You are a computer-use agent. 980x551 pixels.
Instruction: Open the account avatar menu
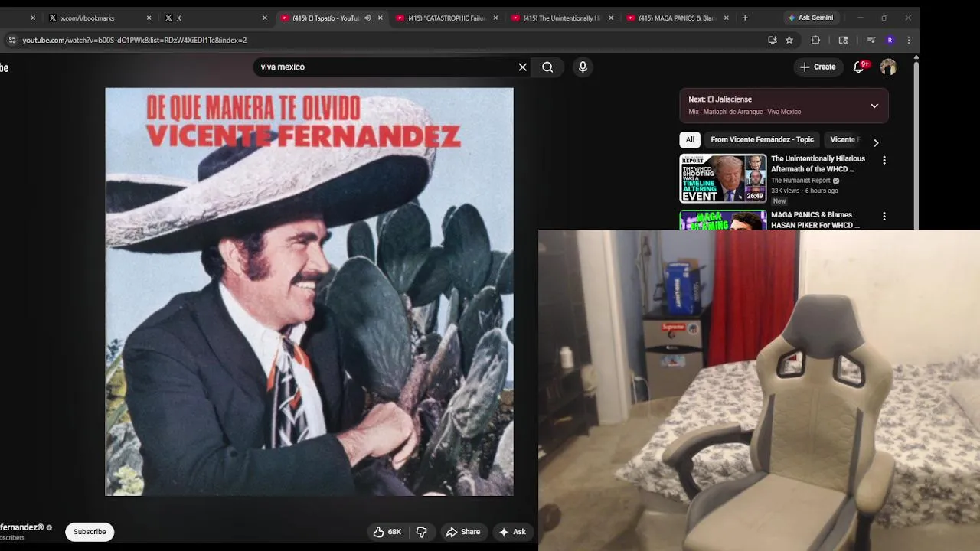point(888,67)
